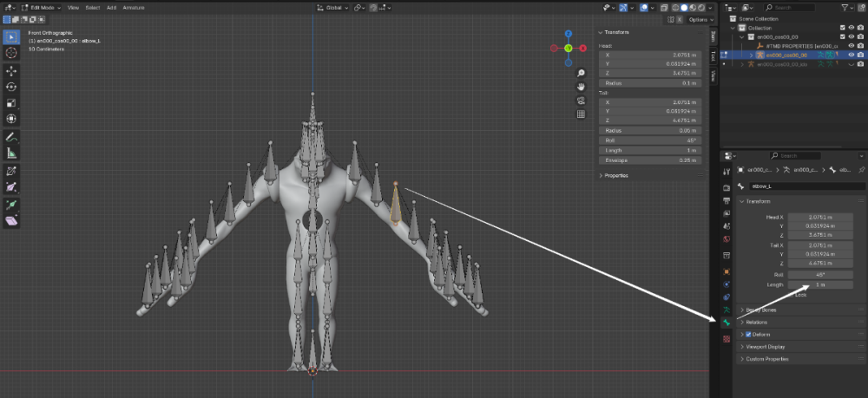Image resolution: width=868 pixels, height=398 pixels.
Task: Expand the Relations panel
Action: click(743, 323)
